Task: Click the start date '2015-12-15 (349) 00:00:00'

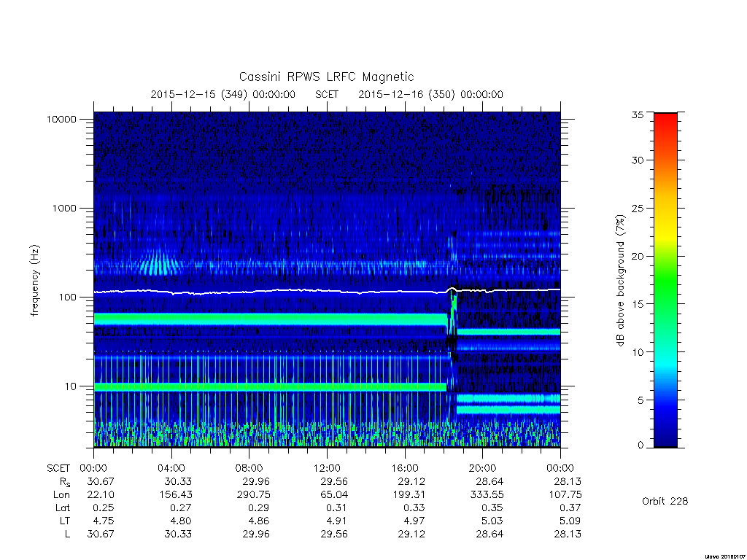Action: (x=223, y=94)
